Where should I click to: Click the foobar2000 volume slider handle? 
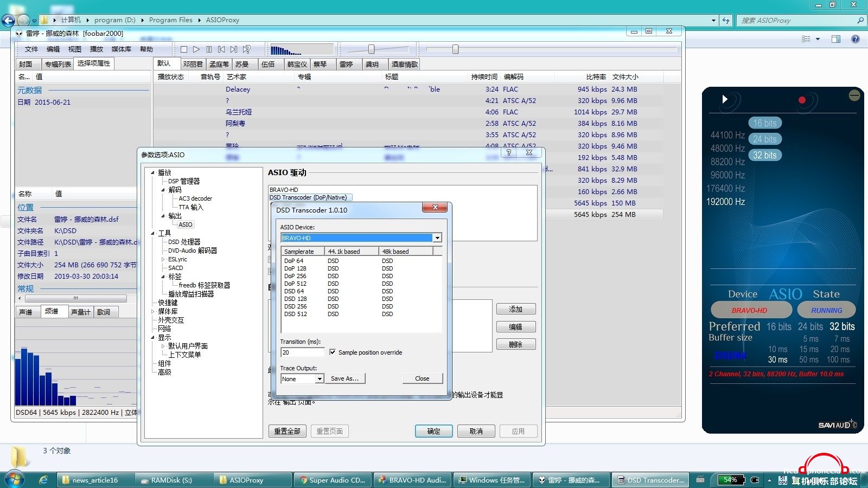tap(371, 49)
